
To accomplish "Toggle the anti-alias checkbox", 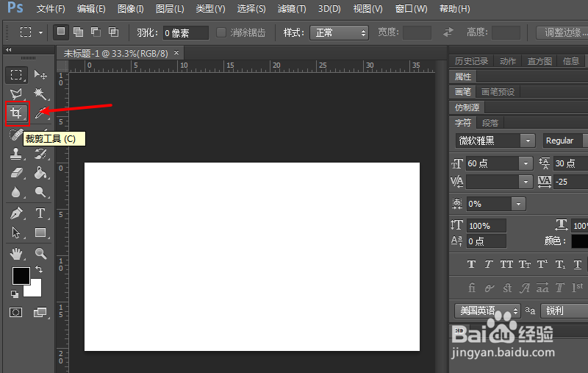I will click(221, 32).
